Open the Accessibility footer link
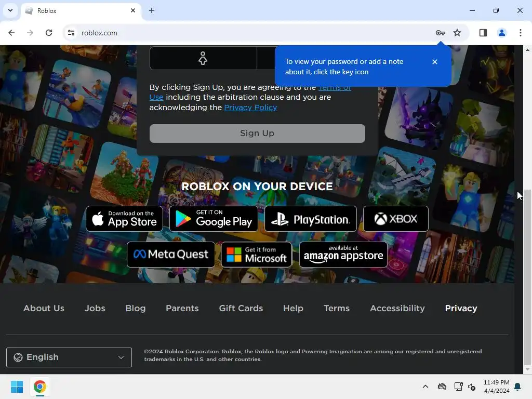 [x=397, y=308]
